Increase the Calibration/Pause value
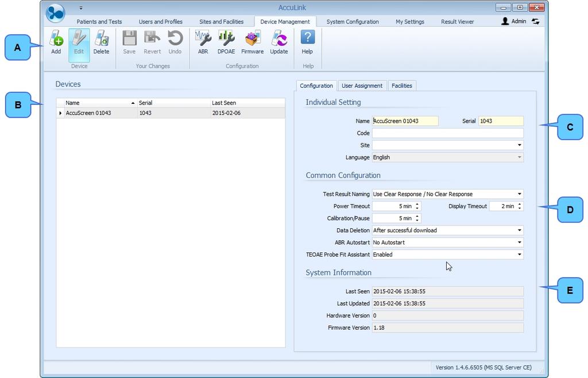This screenshot has width=588, height=378. tap(417, 216)
